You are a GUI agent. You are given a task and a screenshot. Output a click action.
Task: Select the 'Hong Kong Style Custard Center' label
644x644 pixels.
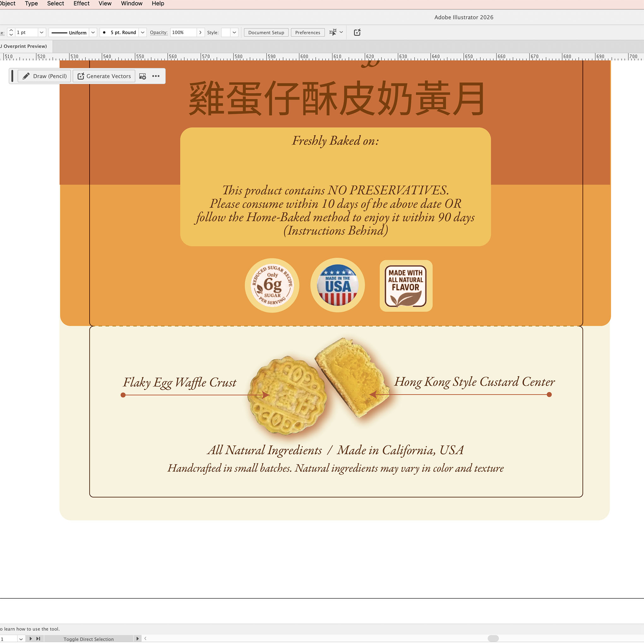475,382
